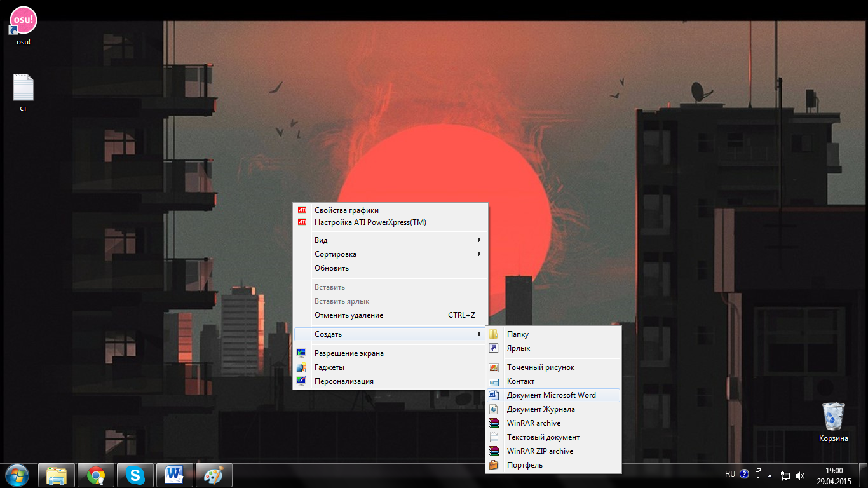Image resolution: width=868 pixels, height=488 pixels.
Task: Click the WinRAR archive books icon
Action: click(494, 423)
